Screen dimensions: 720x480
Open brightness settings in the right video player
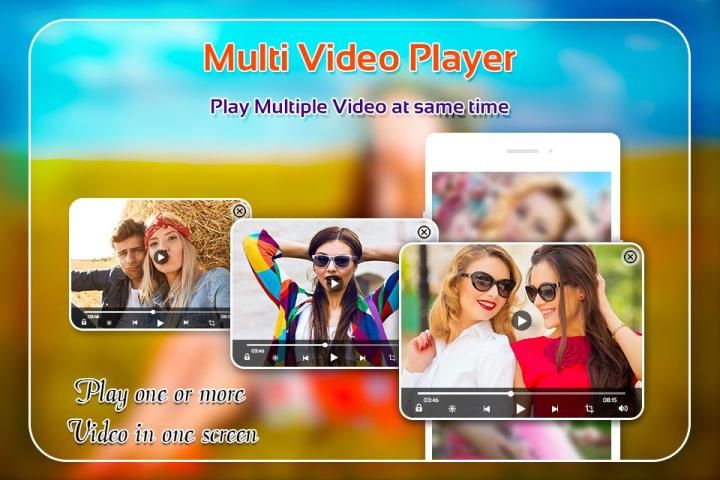(x=453, y=408)
